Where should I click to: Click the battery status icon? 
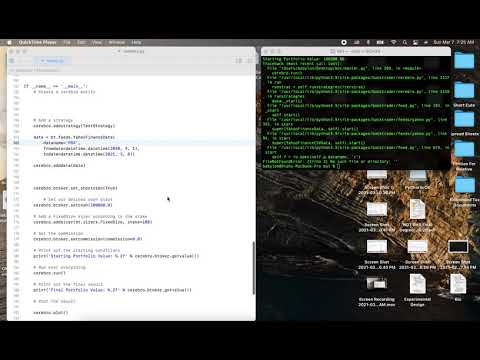point(380,42)
